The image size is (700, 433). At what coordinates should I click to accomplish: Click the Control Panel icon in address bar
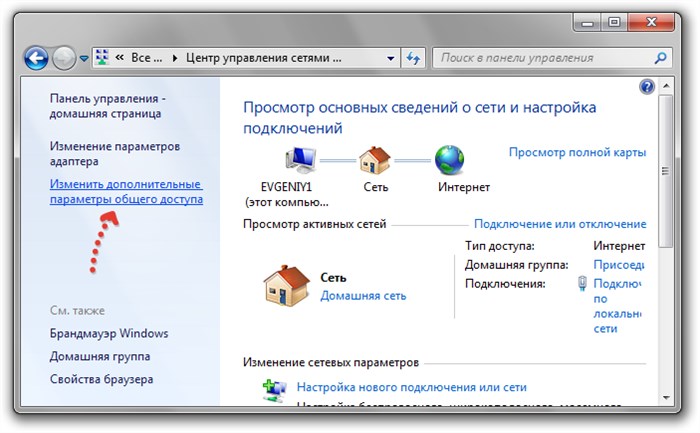point(102,58)
